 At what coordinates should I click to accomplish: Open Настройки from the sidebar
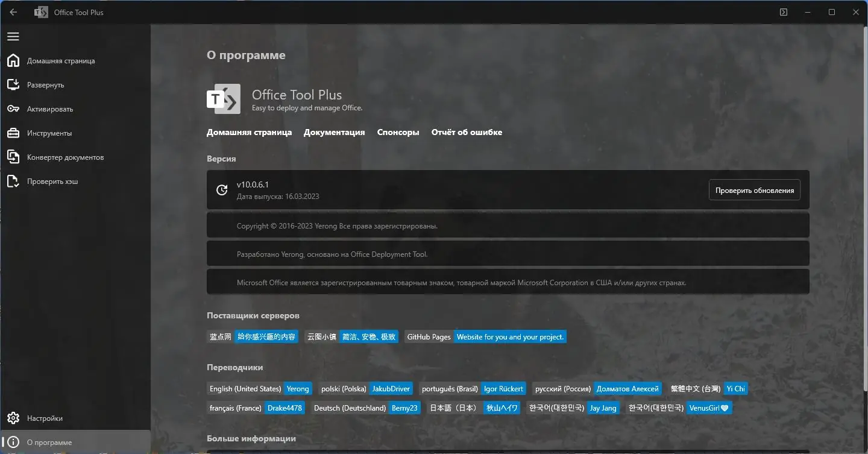click(75, 418)
